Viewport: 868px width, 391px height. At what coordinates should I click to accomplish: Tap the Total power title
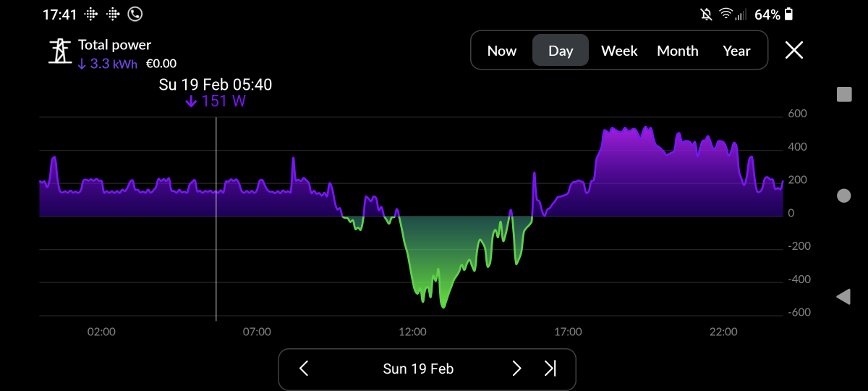(x=114, y=45)
